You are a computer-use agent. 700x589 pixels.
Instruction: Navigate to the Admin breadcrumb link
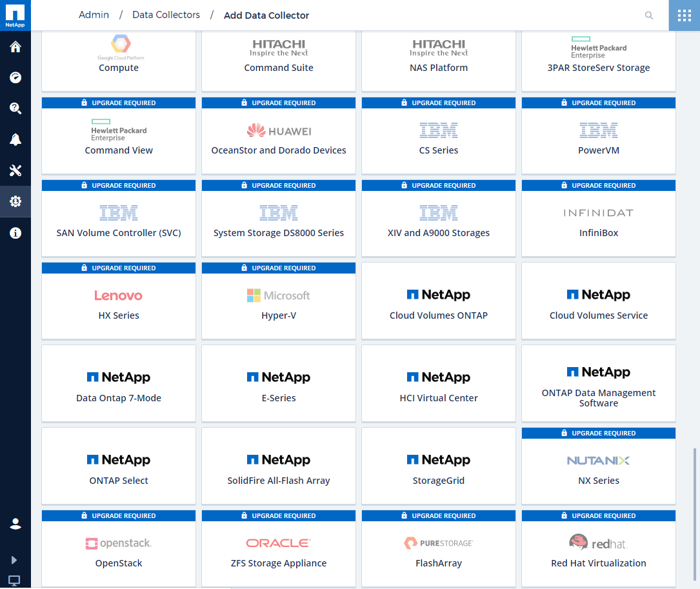(94, 15)
